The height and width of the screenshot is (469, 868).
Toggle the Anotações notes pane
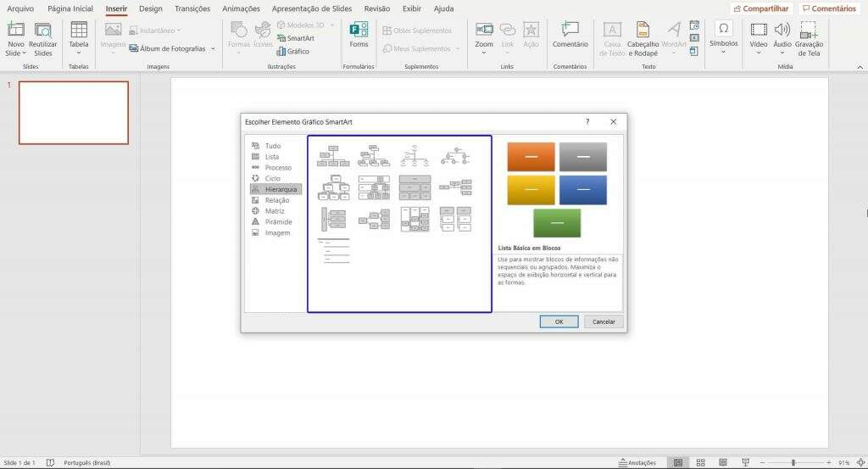tap(637, 462)
